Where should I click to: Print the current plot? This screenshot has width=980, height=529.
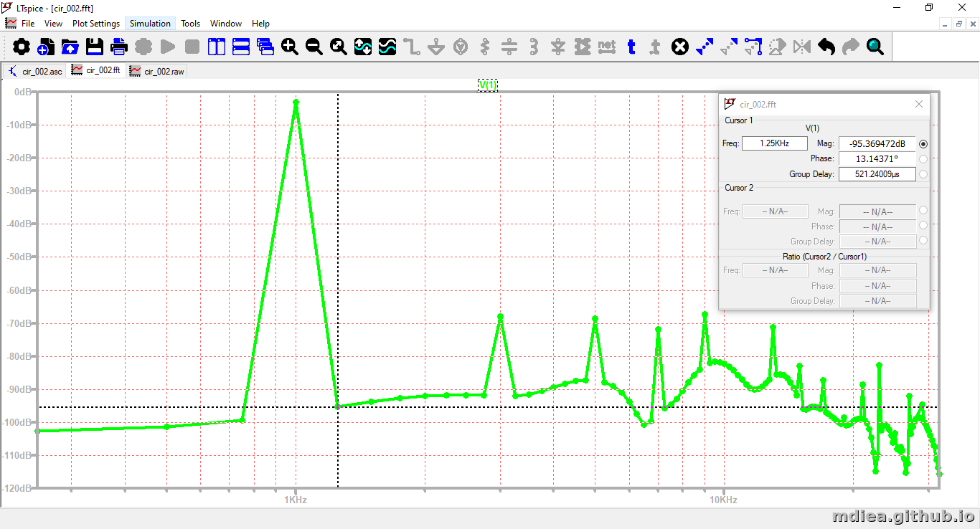coord(119,47)
